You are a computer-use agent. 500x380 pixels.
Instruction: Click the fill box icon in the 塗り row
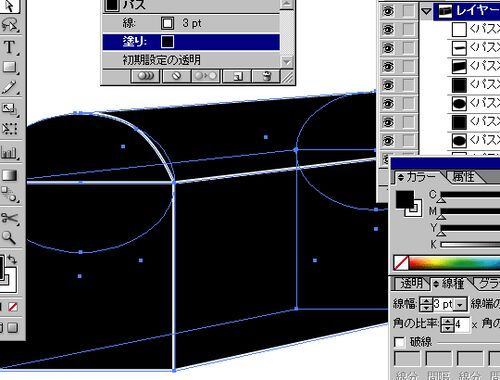pos(167,42)
